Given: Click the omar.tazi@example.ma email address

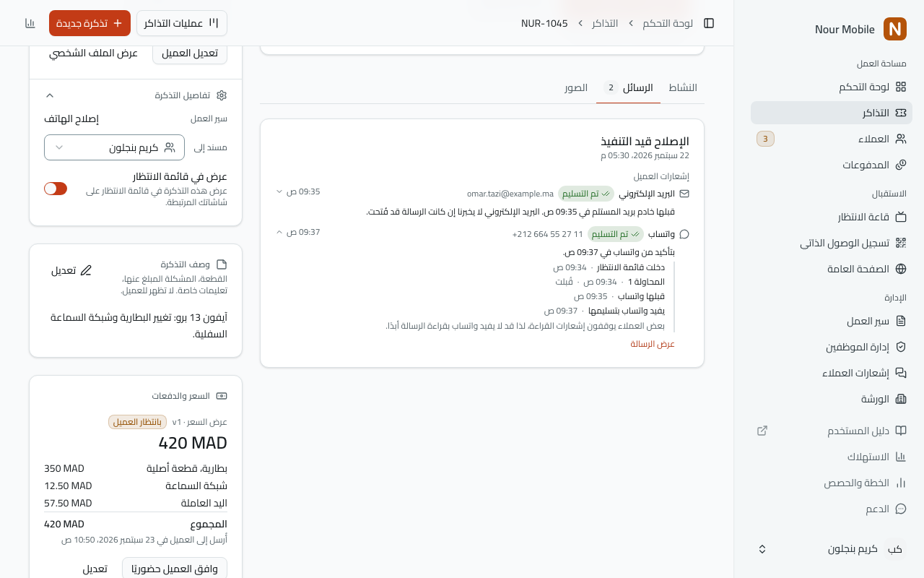Looking at the screenshot, I should tap(510, 194).
